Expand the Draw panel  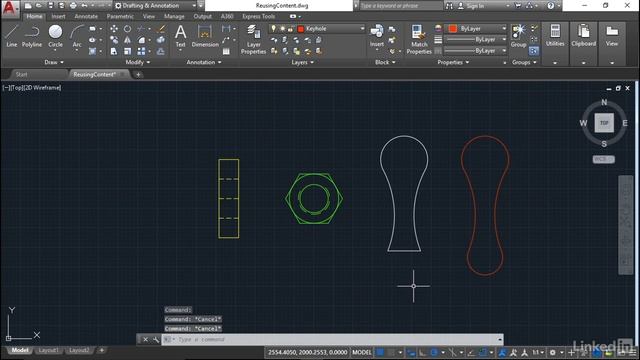(x=54, y=62)
